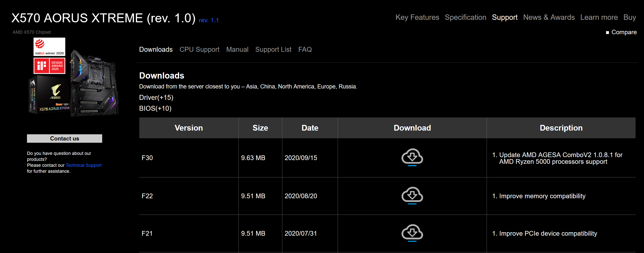Select the F21 version cell
This screenshot has width=644, height=253.
click(x=189, y=233)
